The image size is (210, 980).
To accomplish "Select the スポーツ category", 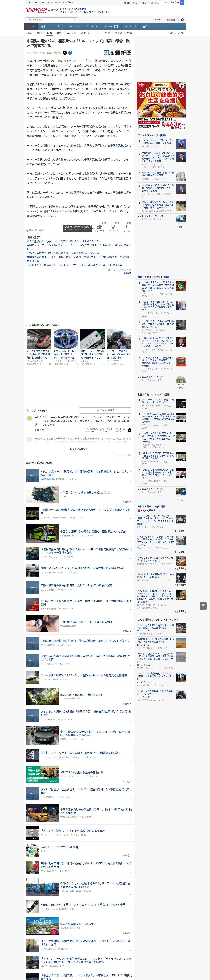I will pos(86,33).
